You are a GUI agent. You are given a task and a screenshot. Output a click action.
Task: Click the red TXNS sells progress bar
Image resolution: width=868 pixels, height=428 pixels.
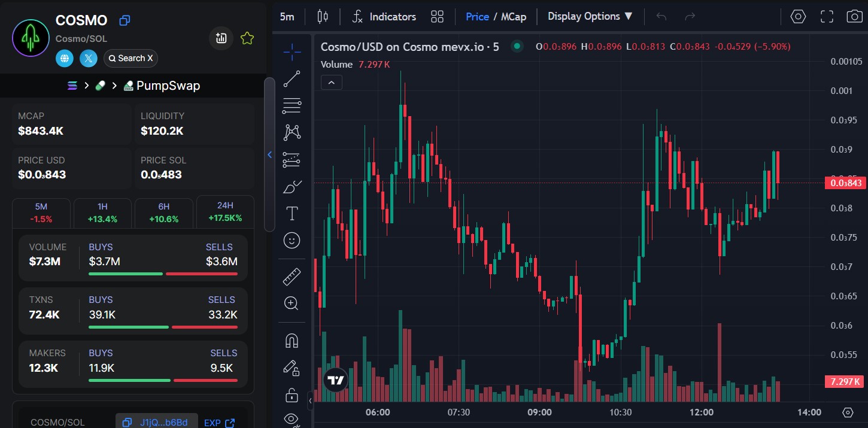[x=205, y=327]
